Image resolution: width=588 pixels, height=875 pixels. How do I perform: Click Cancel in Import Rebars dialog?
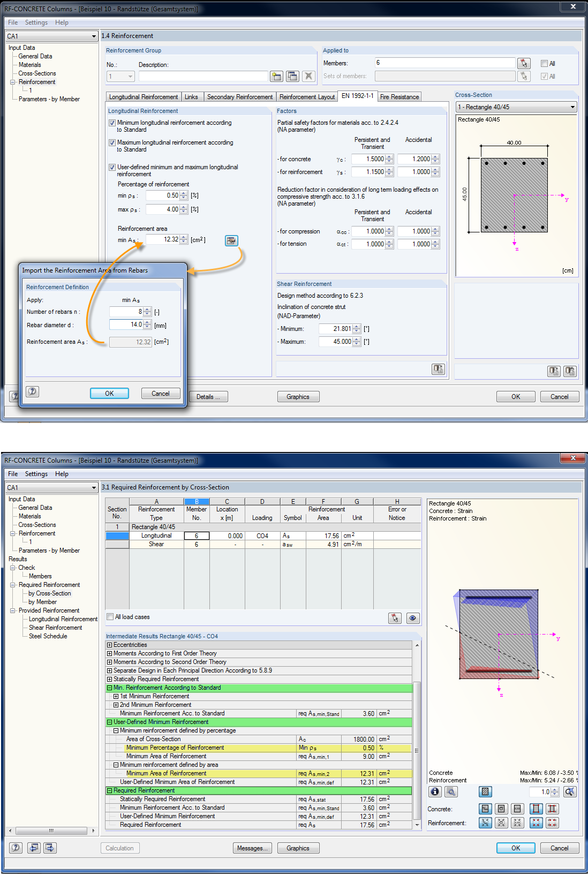(x=161, y=393)
